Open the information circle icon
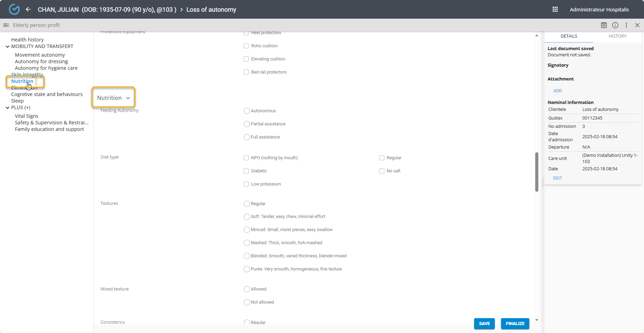Viewport: 644px width, 333px height. tap(615, 25)
